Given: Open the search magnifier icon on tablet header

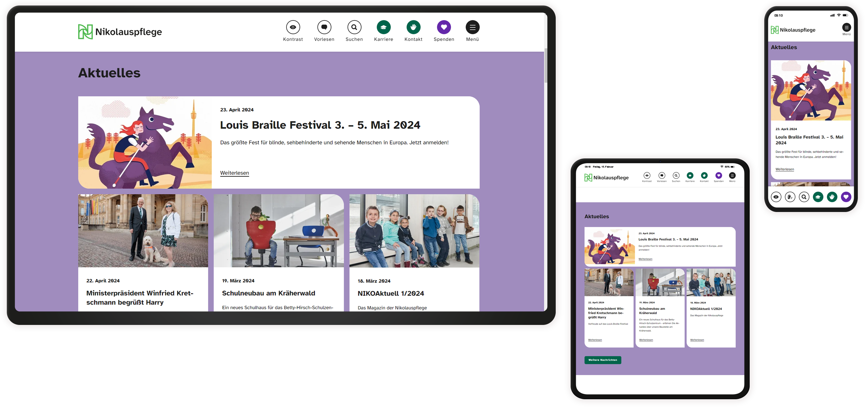Looking at the screenshot, I should pyautogui.click(x=676, y=175).
